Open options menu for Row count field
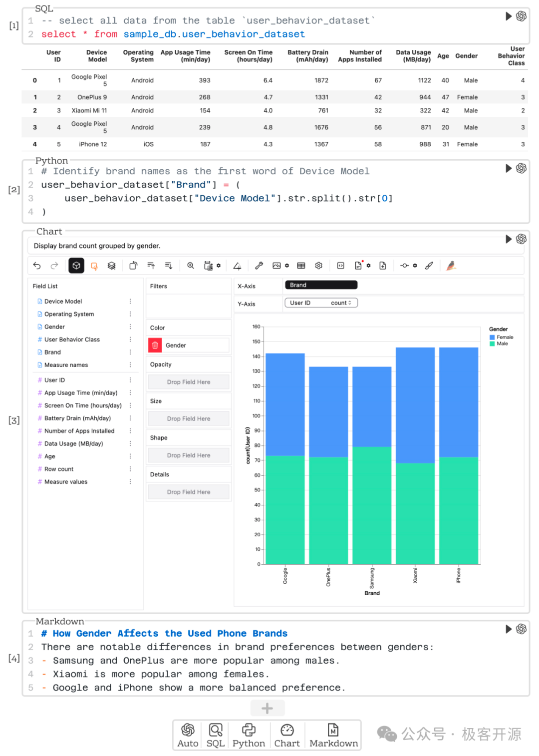The height and width of the screenshot is (756, 539). pyautogui.click(x=130, y=469)
